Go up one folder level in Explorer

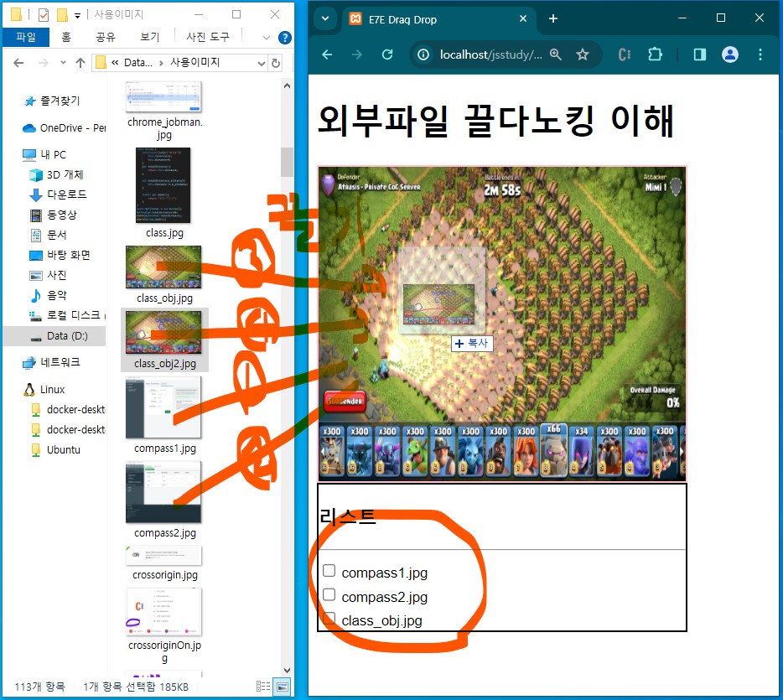(x=80, y=63)
